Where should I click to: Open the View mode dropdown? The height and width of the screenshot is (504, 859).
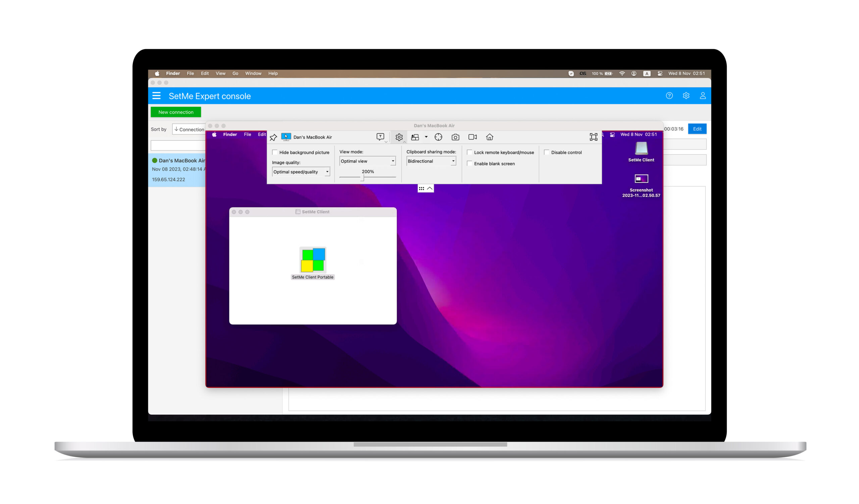[367, 161]
